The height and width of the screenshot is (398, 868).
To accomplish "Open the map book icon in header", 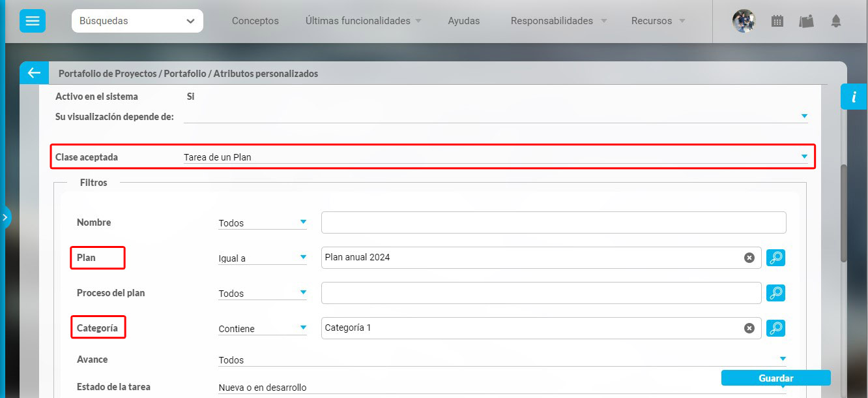I will (807, 21).
